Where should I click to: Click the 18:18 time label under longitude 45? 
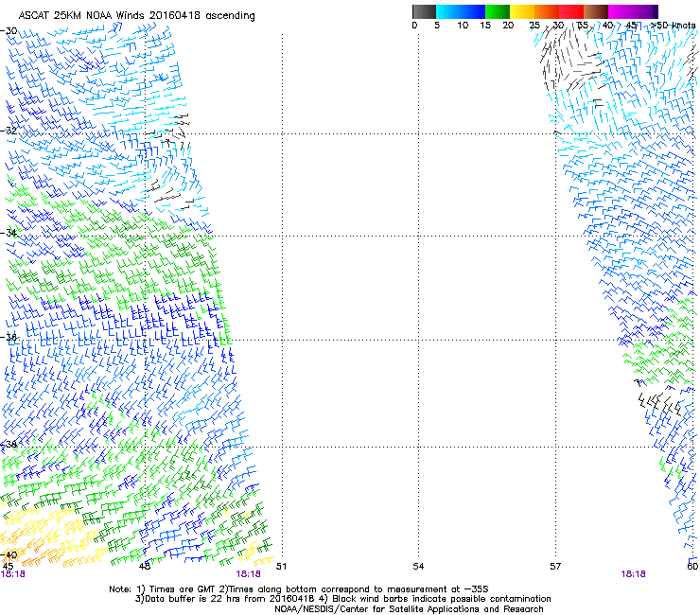click(13, 574)
